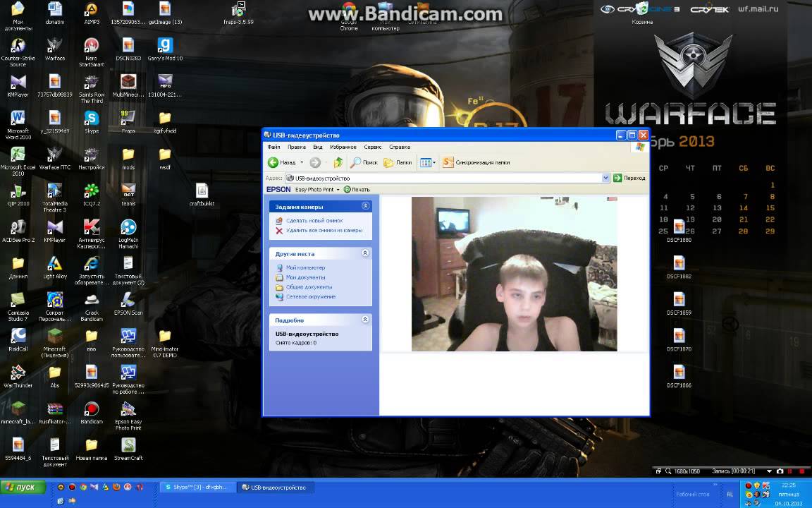Click the webcam preview image
Viewport: 812px width, 508px height.
coord(515,274)
